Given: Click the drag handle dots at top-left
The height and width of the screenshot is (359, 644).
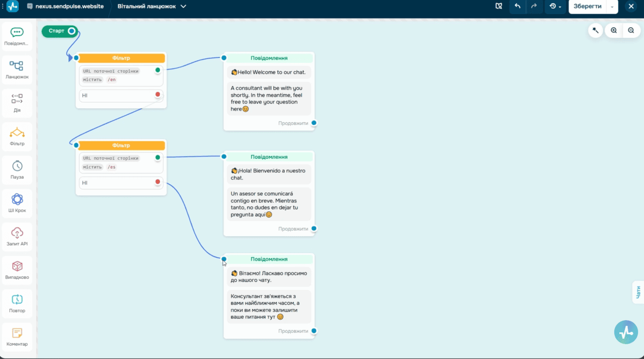Looking at the screenshot, I should tap(3, 7).
